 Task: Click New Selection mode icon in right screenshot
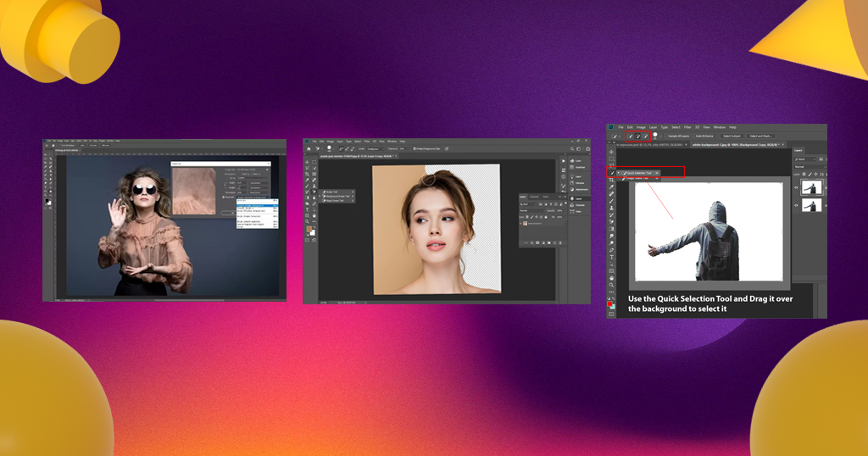(630, 136)
